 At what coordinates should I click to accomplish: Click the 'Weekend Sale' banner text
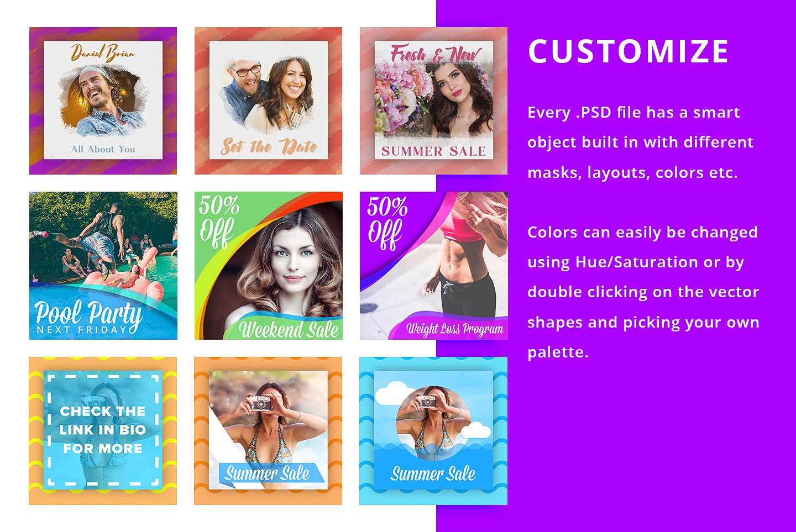[x=289, y=329]
